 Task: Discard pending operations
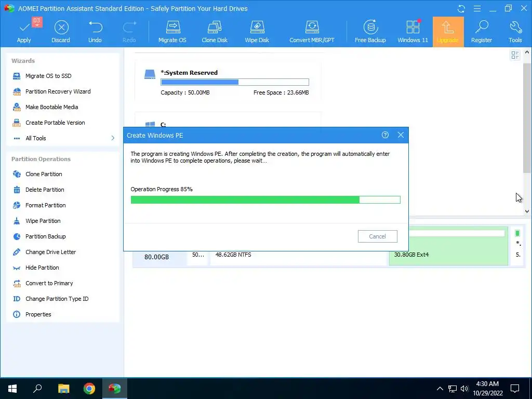(61, 31)
